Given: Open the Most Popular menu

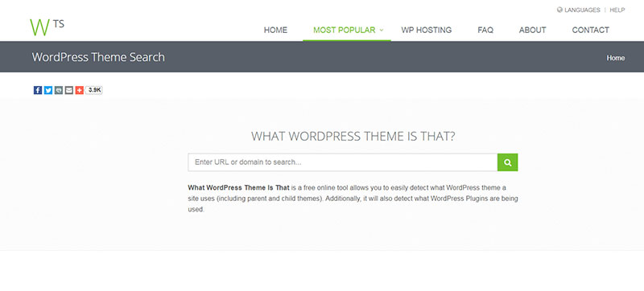Looking at the screenshot, I should point(345,30).
